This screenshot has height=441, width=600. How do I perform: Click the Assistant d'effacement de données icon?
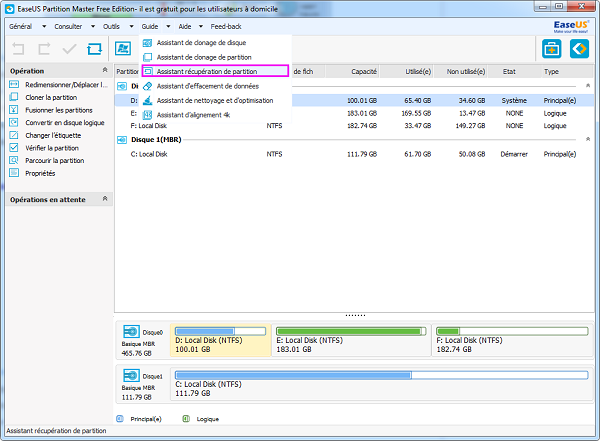click(x=147, y=86)
